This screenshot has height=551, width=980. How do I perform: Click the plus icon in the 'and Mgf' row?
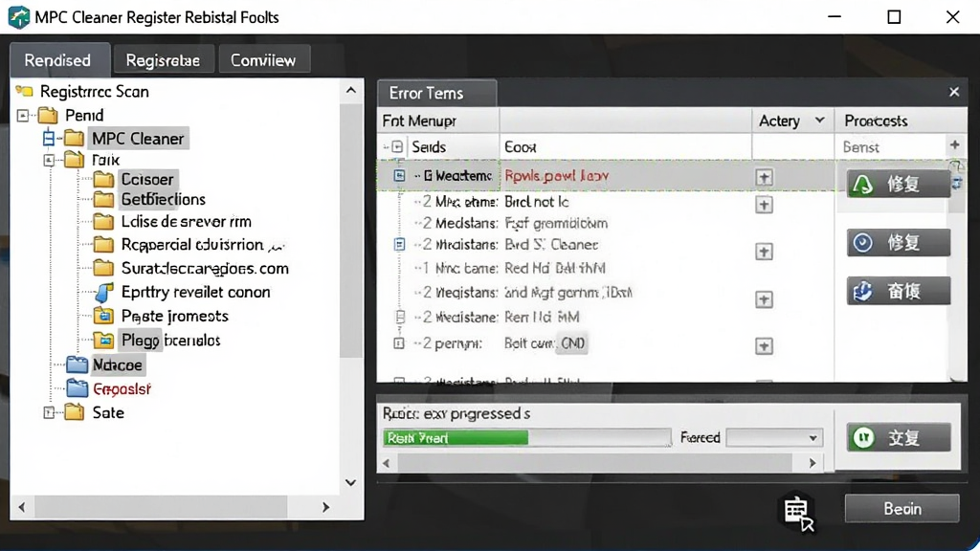click(764, 299)
